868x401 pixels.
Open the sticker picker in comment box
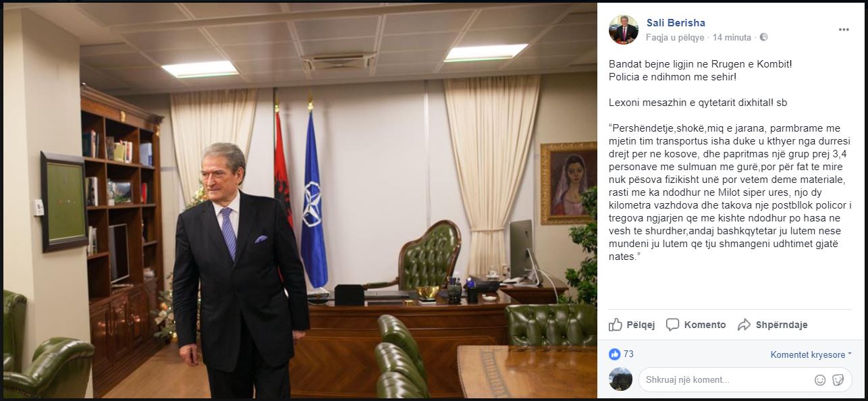[838, 379]
